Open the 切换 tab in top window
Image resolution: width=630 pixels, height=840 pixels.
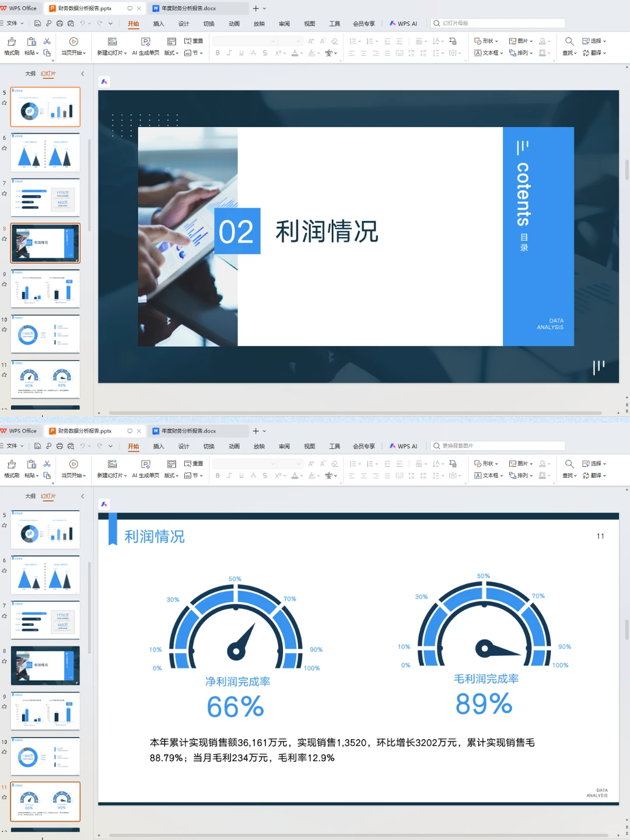[209, 24]
